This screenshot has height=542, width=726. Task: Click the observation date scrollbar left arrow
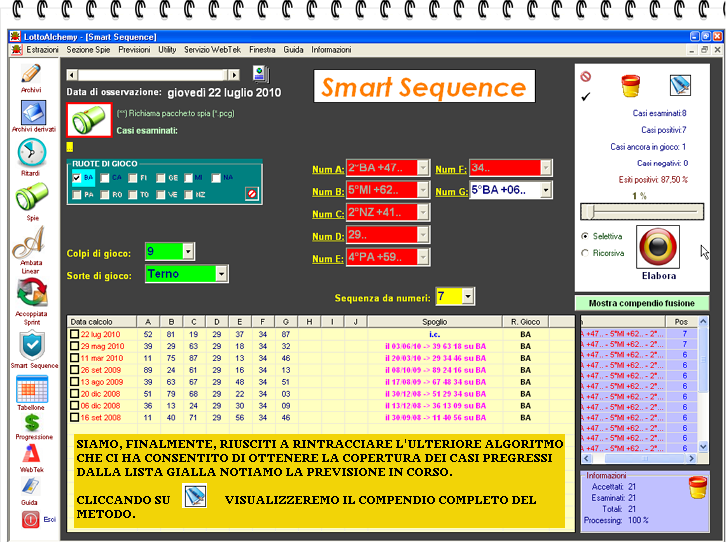click(x=72, y=75)
